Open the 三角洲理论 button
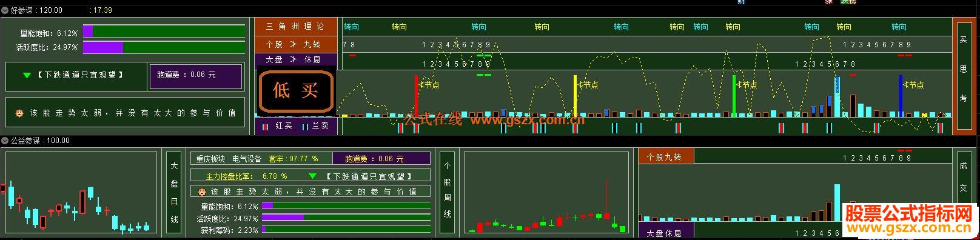 tap(296, 27)
